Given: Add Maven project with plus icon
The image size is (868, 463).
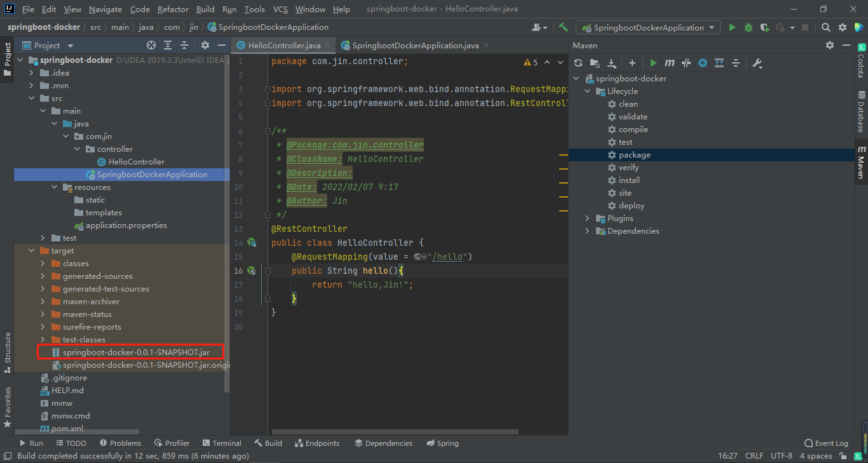Looking at the screenshot, I should [x=632, y=63].
